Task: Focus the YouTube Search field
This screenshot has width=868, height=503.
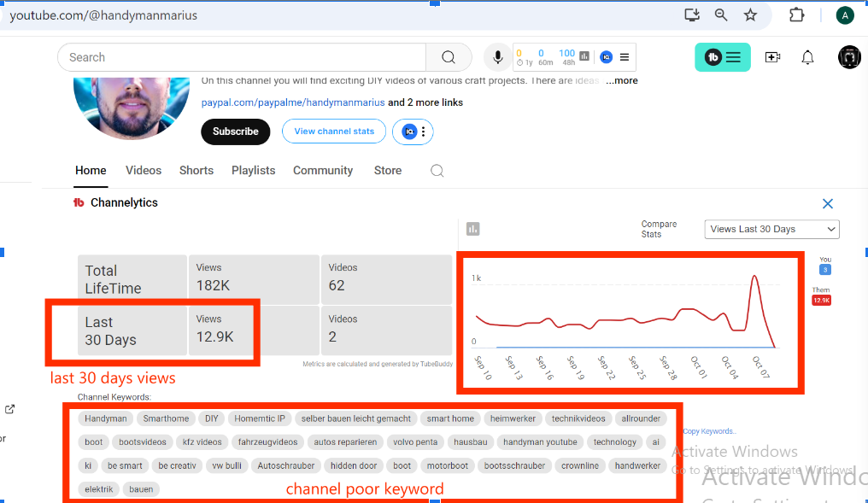Action: point(242,57)
